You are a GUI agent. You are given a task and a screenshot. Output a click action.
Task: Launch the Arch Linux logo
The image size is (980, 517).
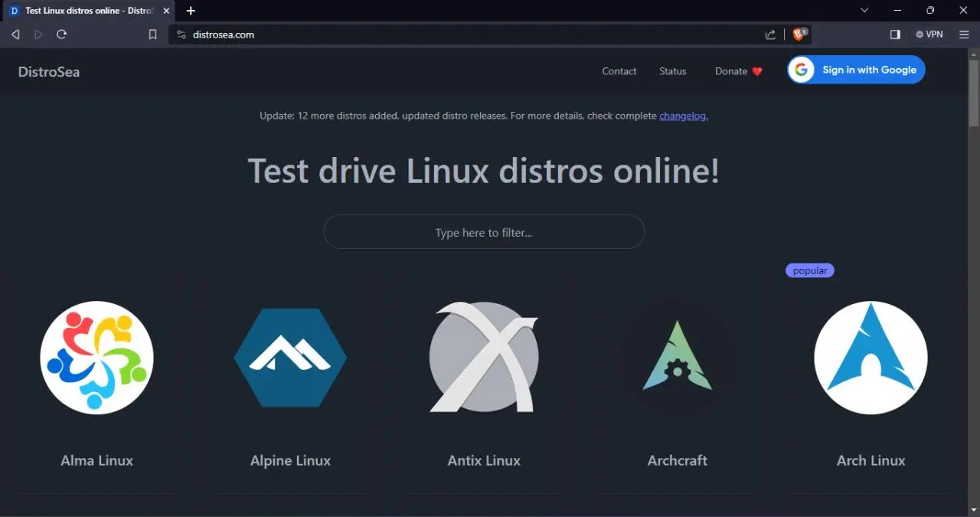[x=871, y=358]
